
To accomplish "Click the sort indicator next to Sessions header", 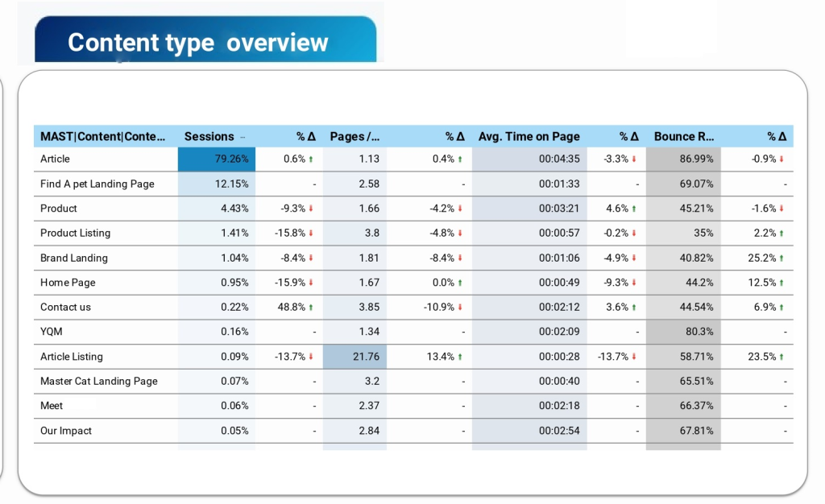I will tap(243, 138).
